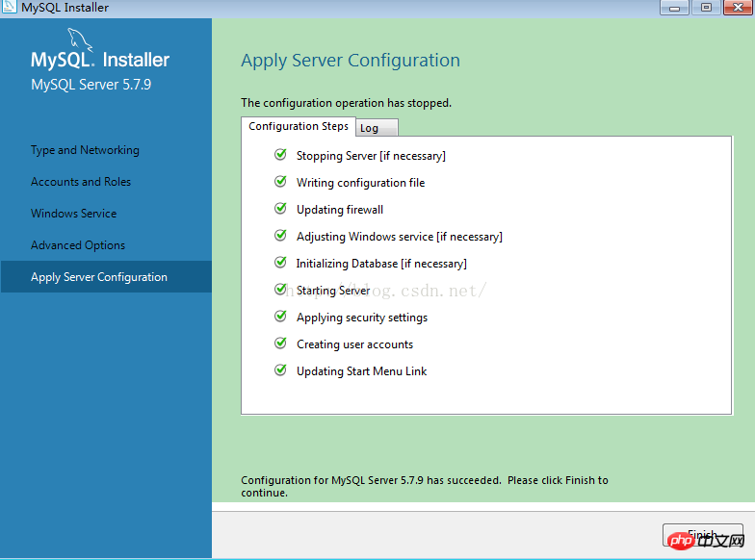Click the green check beside Starting Server
Image resolution: width=755 pixels, height=560 pixels.
pos(280,289)
